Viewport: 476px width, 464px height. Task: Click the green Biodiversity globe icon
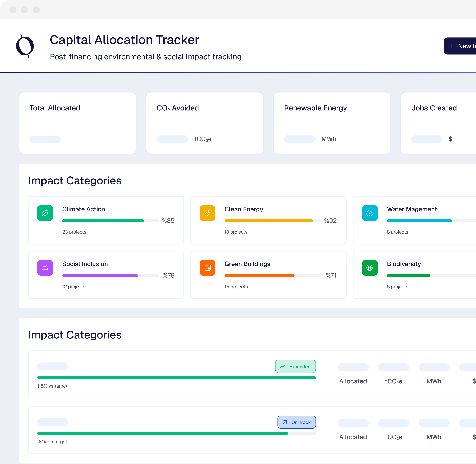click(x=370, y=268)
